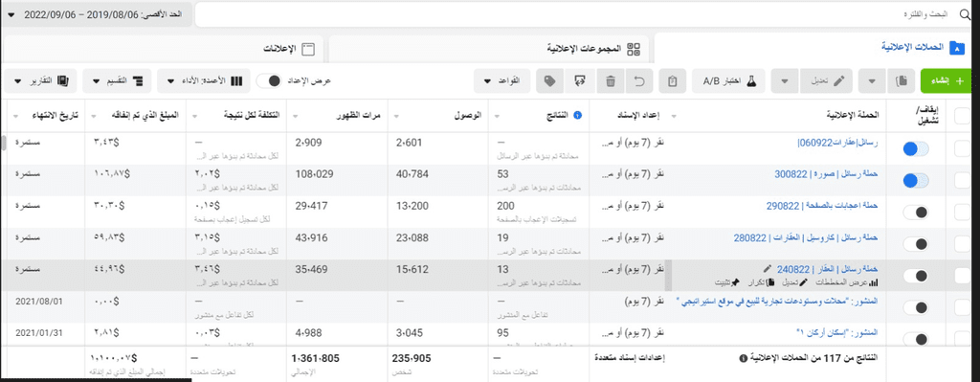This screenshot has height=382, width=980.
Task: Tick the checkbox for row رسائل|عقارات060922
Action: click(964, 148)
